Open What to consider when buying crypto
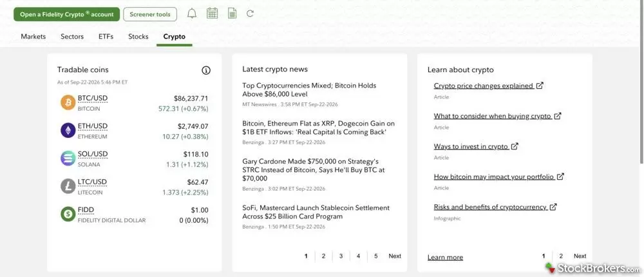The image size is (644, 277). click(493, 117)
